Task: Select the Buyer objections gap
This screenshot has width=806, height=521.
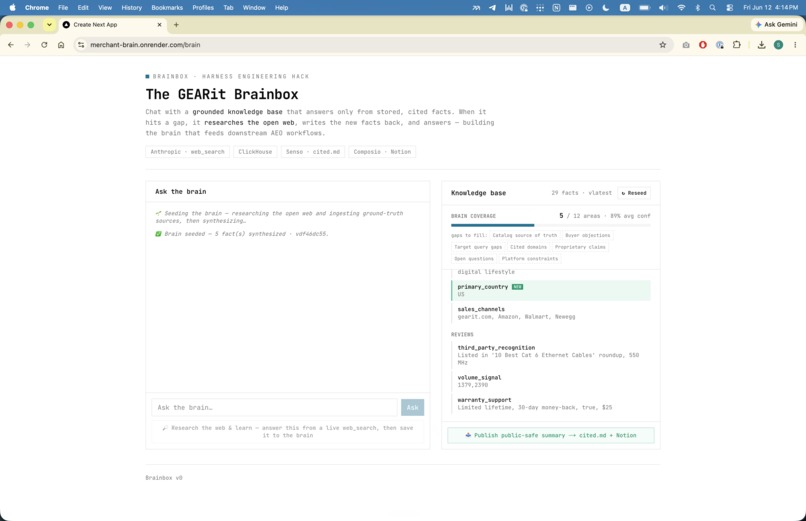Action: click(x=588, y=235)
